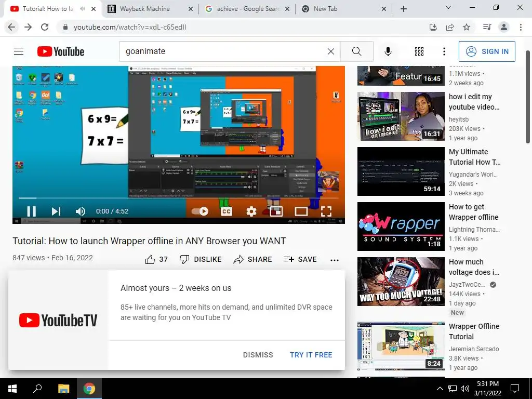Click channel name heyitsb
Image resolution: width=532 pixels, height=399 pixels.
(458, 119)
